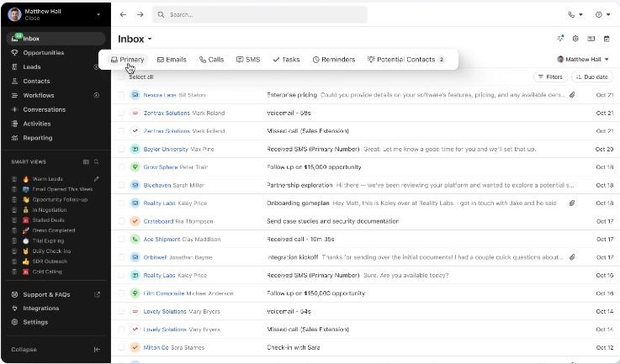Open the Stalled Deals smart view
The height and width of the screenshot is (364, 620).
click(48, 220)
